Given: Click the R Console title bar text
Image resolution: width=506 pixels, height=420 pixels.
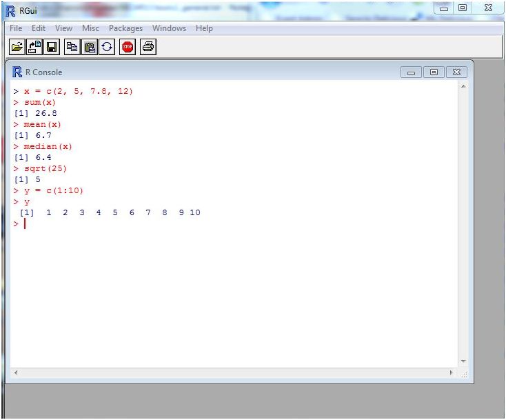Looking at the screenshot, I should (43, 72).
